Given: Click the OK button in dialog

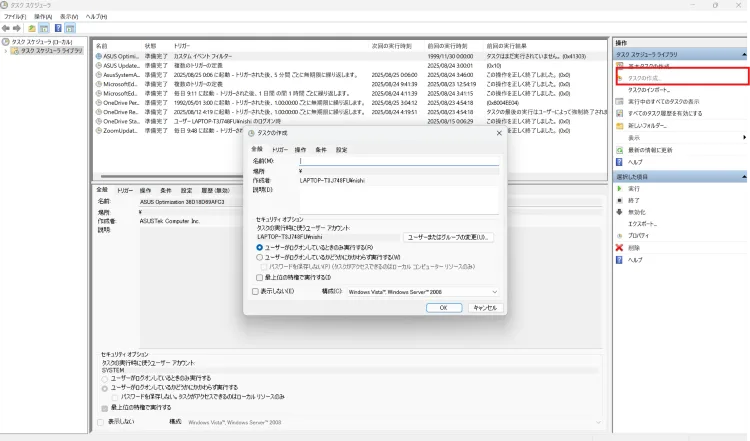Looking at the screenshot, I should (443, 307).
